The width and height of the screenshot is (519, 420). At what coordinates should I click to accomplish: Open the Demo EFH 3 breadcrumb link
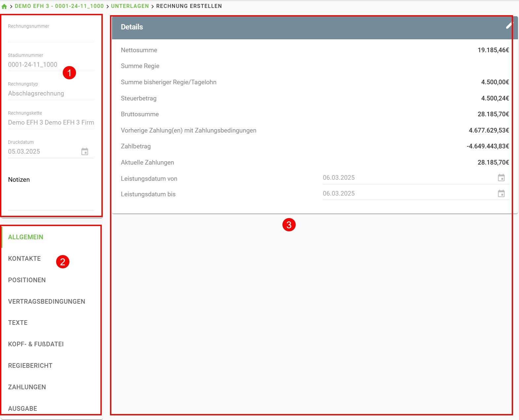pyautogui.click(x=59, y=6)
